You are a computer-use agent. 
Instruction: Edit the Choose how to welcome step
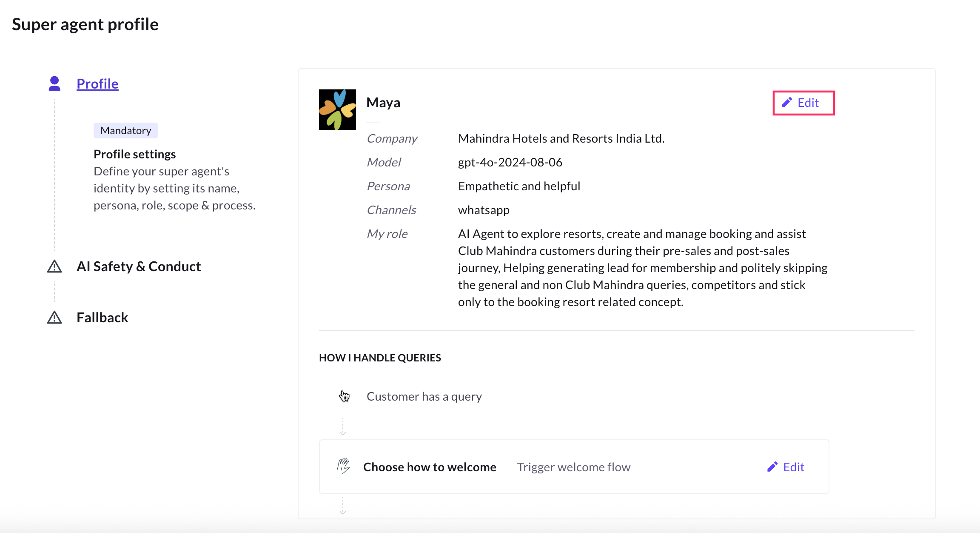coord(786,467)
